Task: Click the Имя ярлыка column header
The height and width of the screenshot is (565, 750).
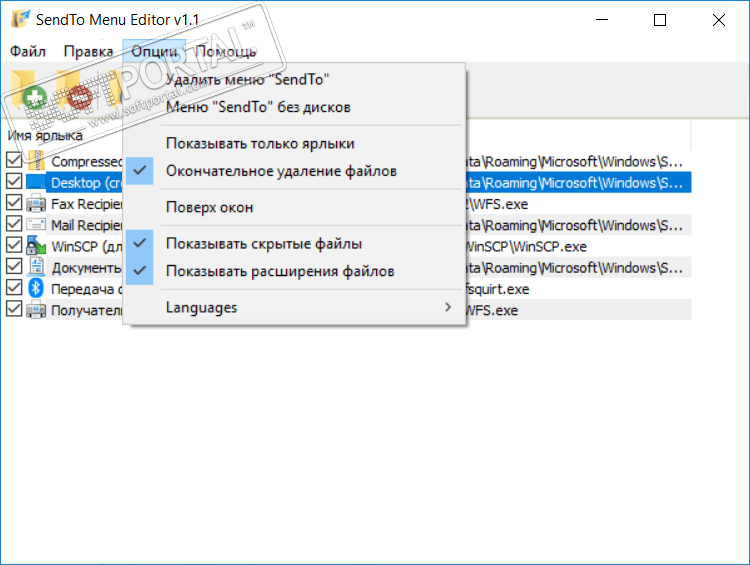Action: pos(45,135)
